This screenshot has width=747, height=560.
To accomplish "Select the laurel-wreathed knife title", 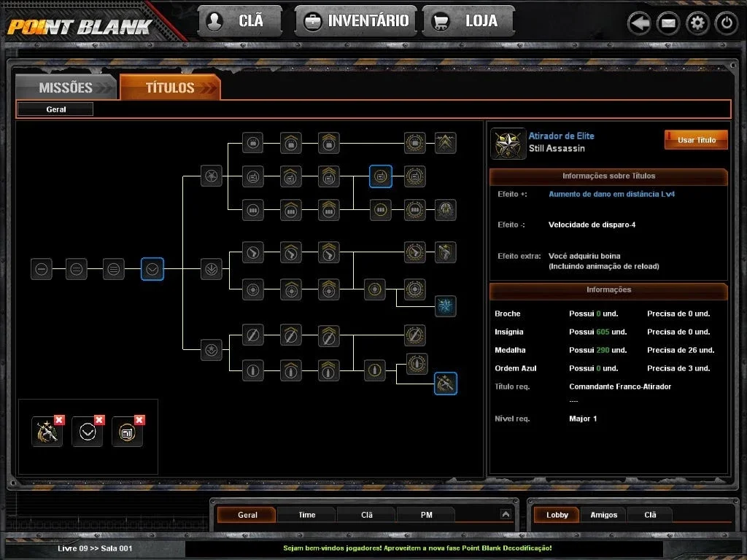I will 415,335.
